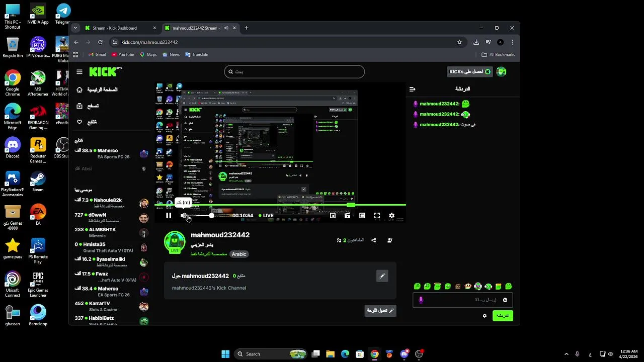Click the browser address bar
The image size is (644, 362).
pos(287,42)
